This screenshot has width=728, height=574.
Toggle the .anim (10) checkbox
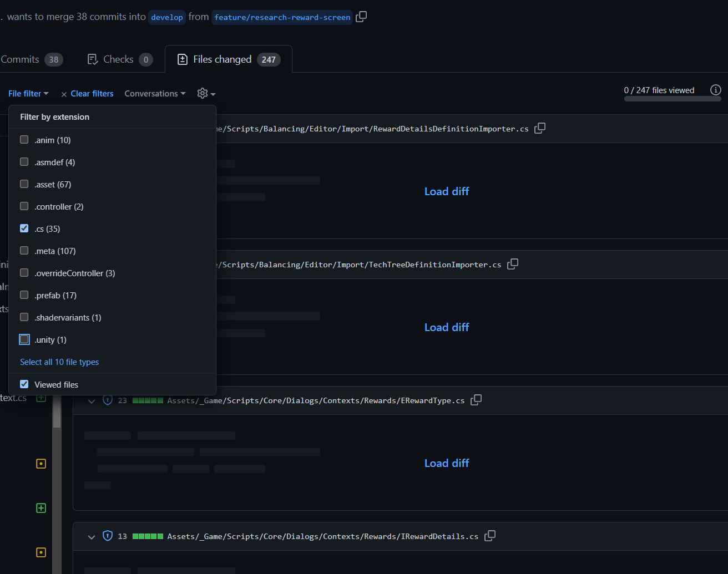[x=24, y=140]
